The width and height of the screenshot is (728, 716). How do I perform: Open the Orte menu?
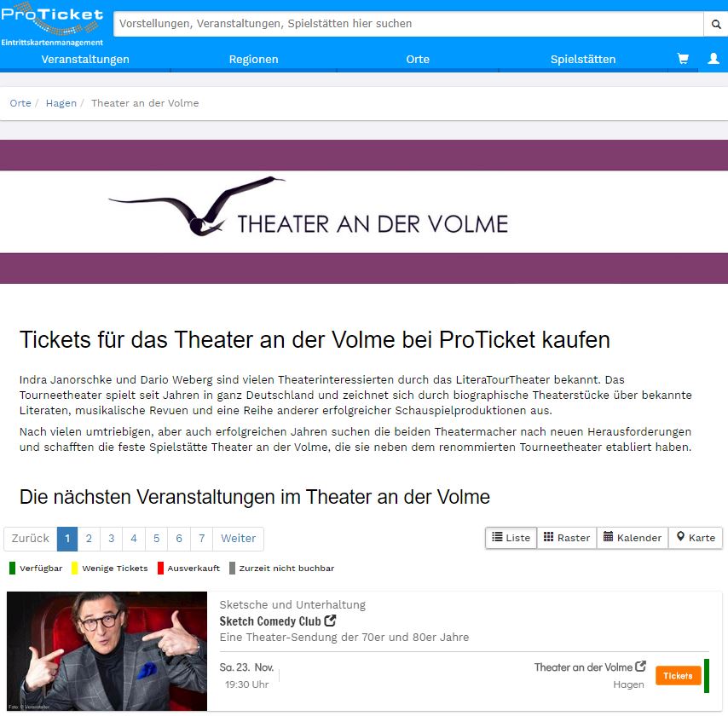click(418, 60)
